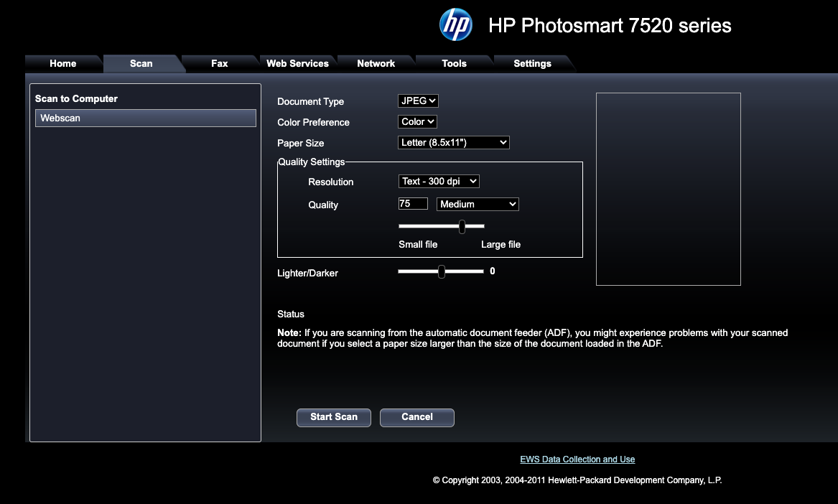This screenshot has height=504, width=838.
Task: Click the Quality file size slider handle
Action: pos(462,227)
